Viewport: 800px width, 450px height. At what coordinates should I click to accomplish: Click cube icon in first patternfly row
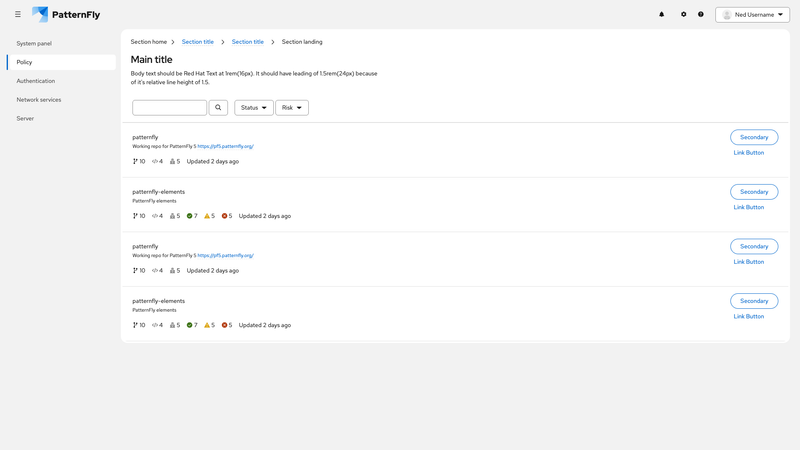(172, 161)
